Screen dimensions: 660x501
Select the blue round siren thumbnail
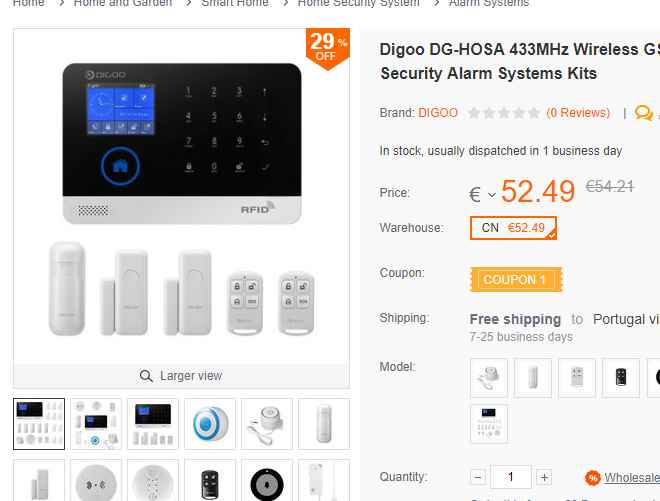[210, 424]
